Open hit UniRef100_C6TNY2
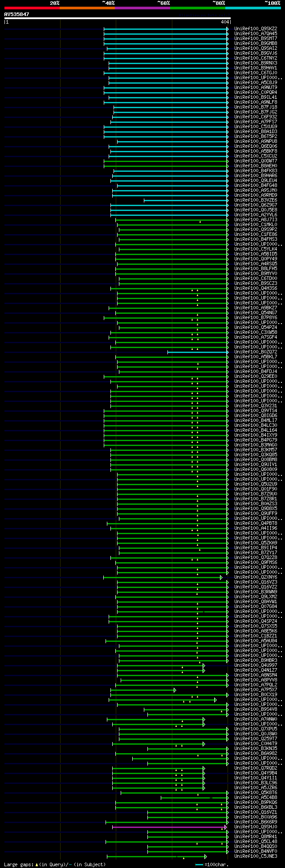The height and width of the screenshot is (868, 285). [256, 58]
